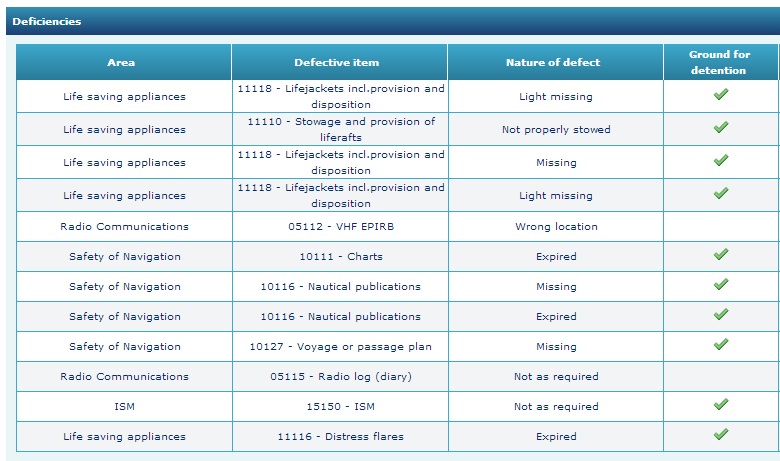
Task: Click the 11116 - Distress flares cell
Action: pyautogui.click(x=340, y=436)
